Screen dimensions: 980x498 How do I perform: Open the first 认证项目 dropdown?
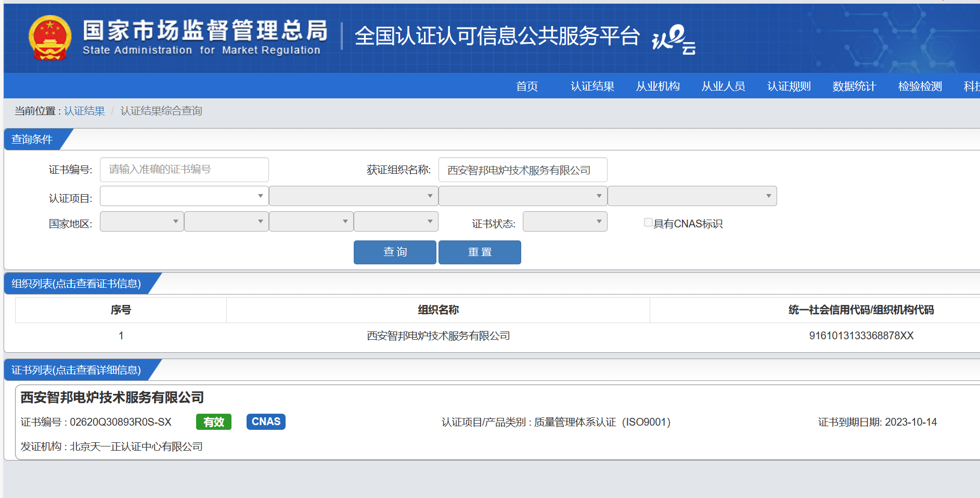click(x=184, y=196)
